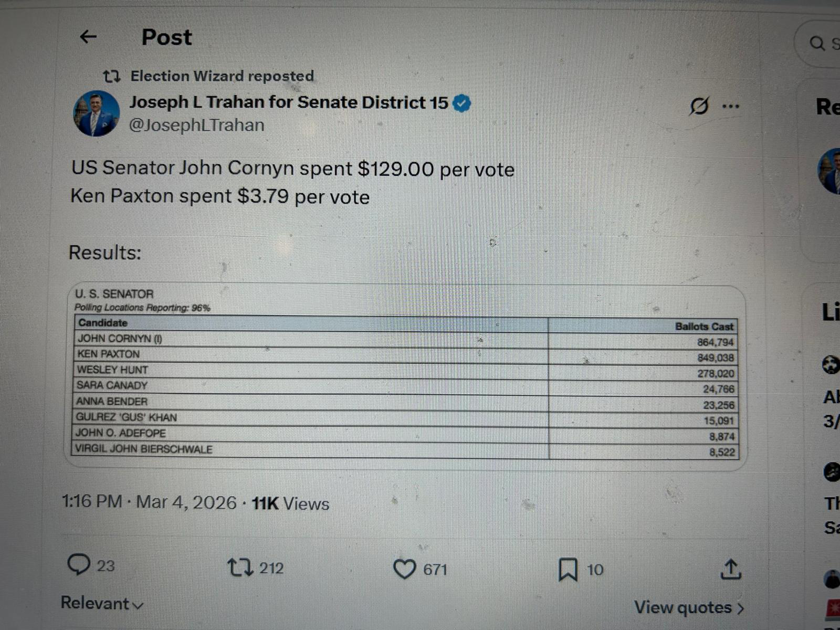This screenshot has width=840, height=630.
Task: Open the three-dot more options menu
Action: [730, 106]
